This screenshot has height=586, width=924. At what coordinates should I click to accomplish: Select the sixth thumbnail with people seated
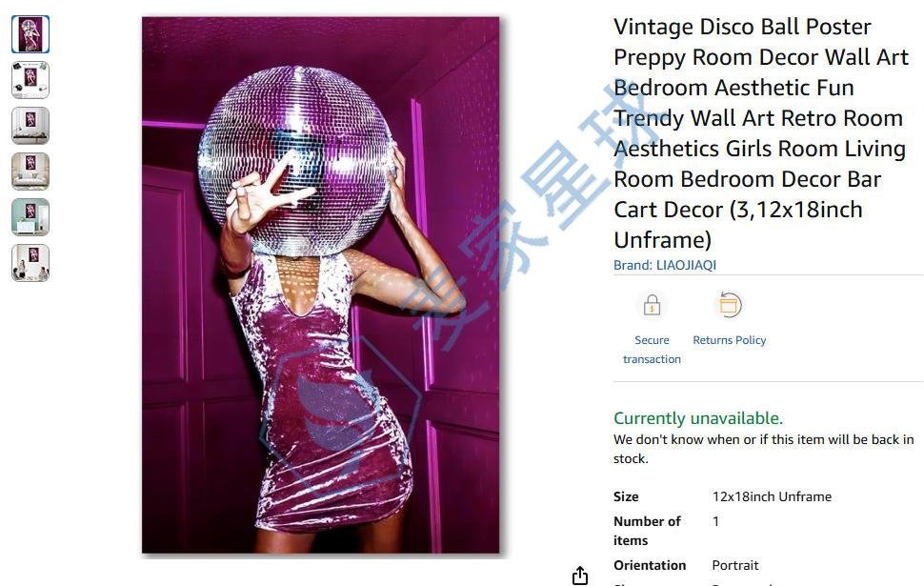(30, 262)
